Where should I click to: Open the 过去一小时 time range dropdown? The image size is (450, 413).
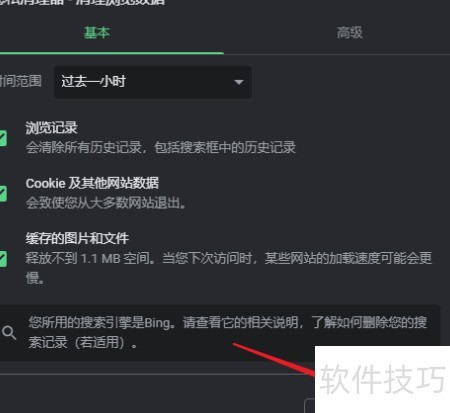tap(153, 82)
